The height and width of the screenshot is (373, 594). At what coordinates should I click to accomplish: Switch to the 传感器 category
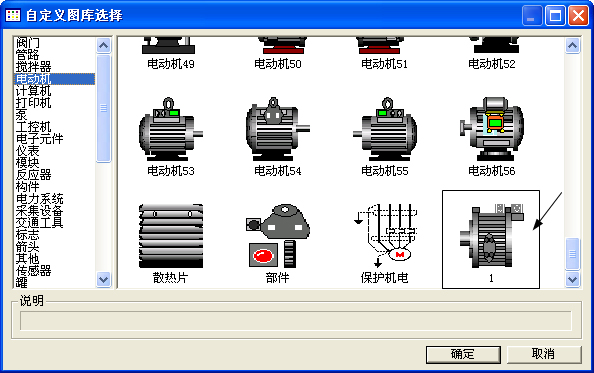point(33,270)
